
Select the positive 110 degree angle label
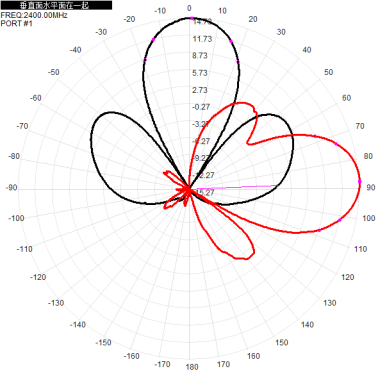360,249
